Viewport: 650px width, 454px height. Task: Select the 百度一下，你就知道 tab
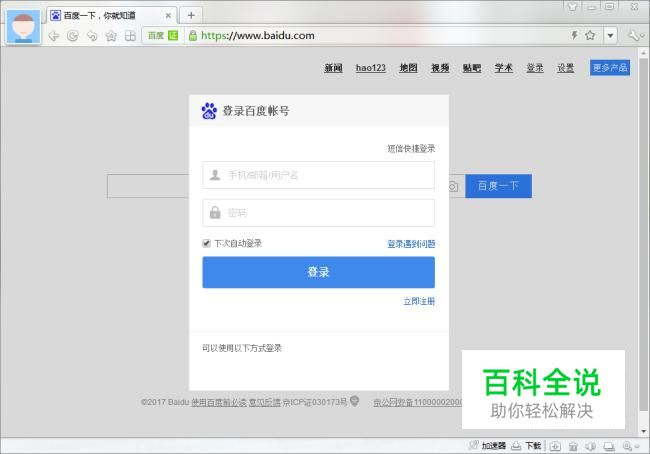(x=112, y=15)
